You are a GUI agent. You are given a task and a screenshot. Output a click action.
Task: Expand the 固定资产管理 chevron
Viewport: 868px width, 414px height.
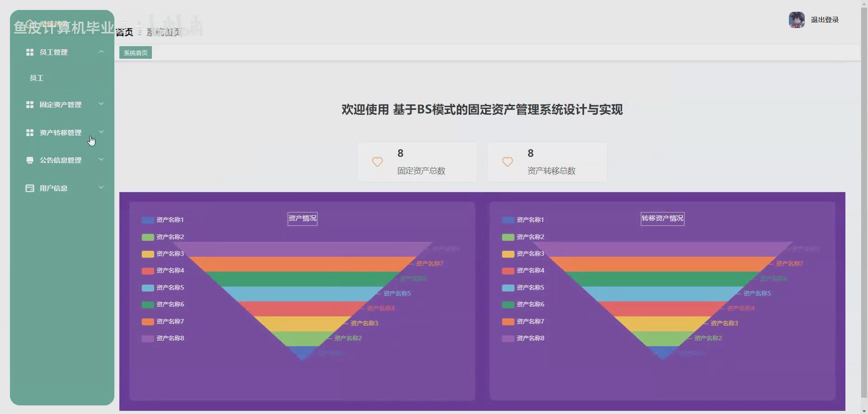(x=101, y=104)
